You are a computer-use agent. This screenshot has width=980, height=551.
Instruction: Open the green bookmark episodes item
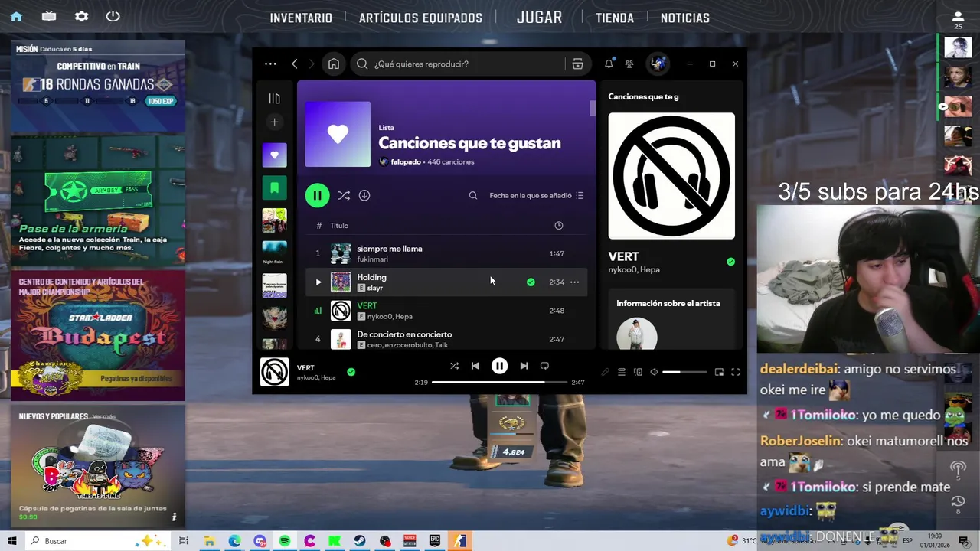pos(274,187)
